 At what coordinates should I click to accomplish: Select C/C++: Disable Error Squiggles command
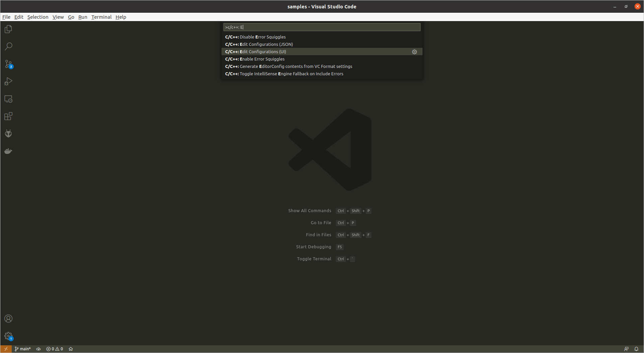[x=322, y=37]
